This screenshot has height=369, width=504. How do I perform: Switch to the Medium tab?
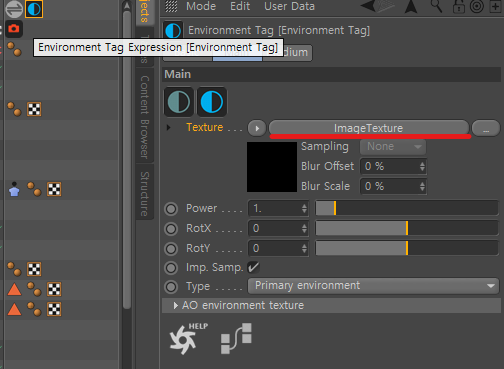click(297, 53)
